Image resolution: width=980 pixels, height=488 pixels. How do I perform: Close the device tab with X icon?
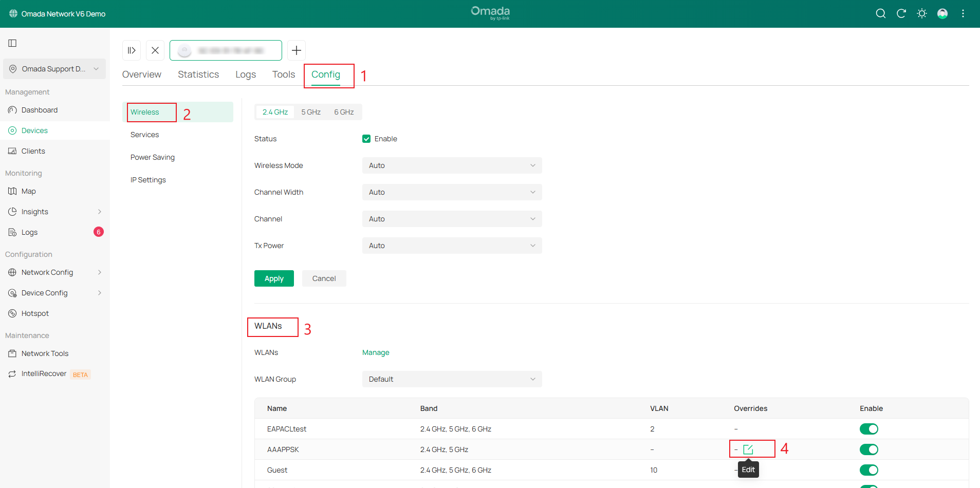tap(155, 50)
